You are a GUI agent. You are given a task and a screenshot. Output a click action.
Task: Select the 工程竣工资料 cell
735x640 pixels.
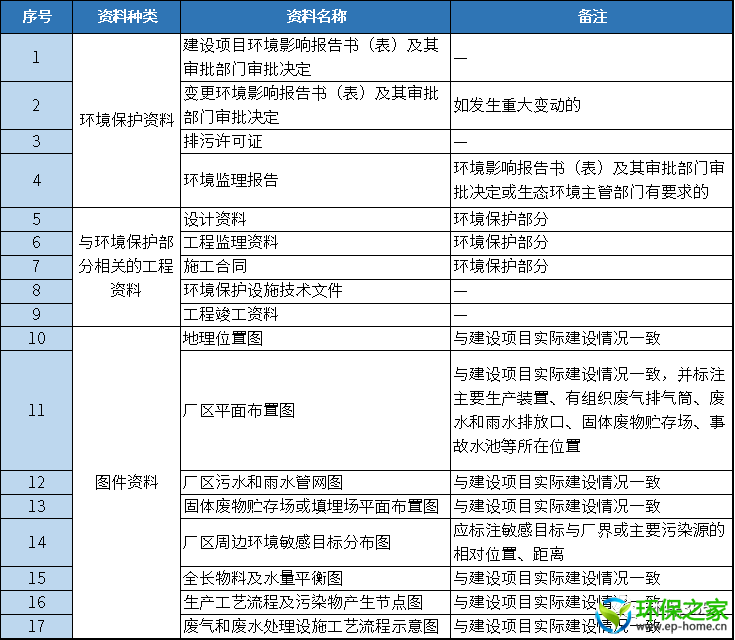point(231,314)
